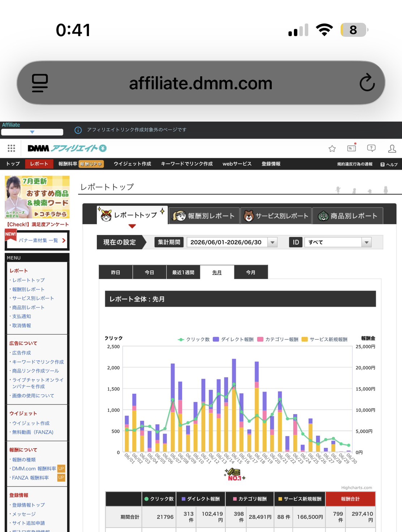The image size is (402, 532).
Task: Toggle カテゴリー報酬 legend series
Action: click(278, 339)
